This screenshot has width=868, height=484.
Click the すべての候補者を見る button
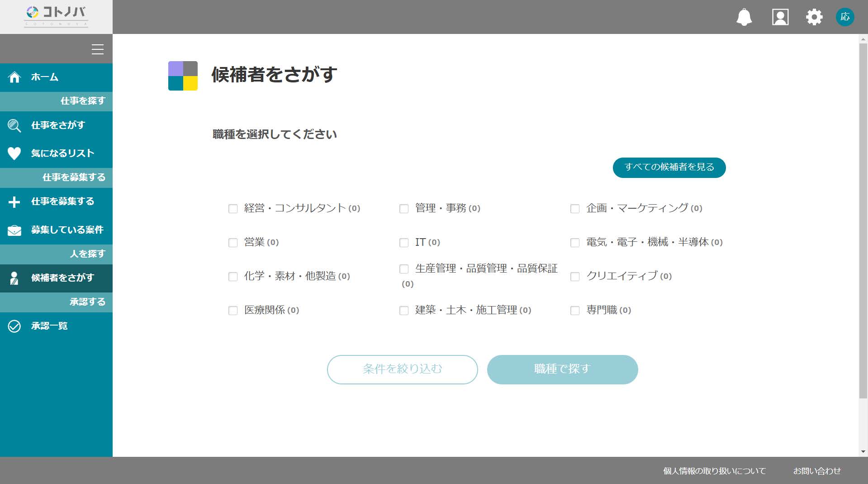coord(669,168)
